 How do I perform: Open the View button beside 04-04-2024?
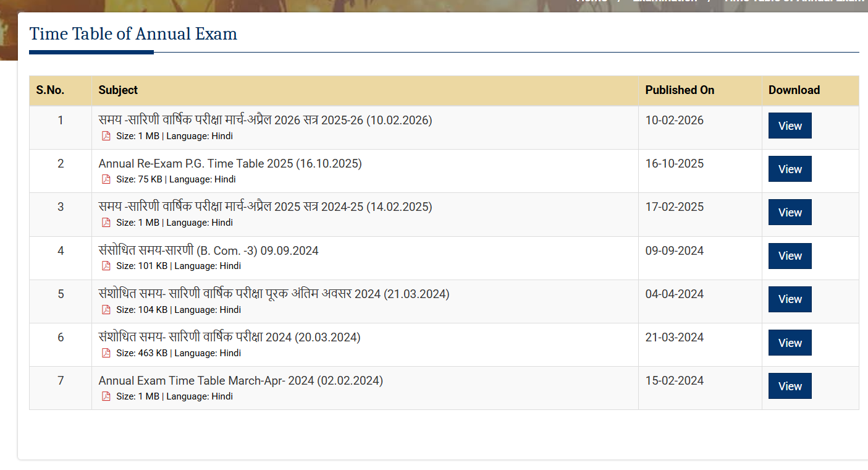(790, 299)
